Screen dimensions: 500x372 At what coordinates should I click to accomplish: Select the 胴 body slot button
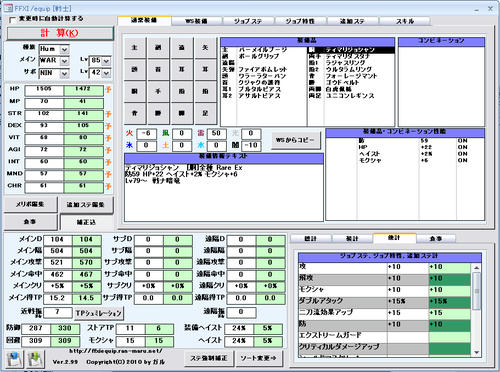pyautogui.click(x=135, y=91)
